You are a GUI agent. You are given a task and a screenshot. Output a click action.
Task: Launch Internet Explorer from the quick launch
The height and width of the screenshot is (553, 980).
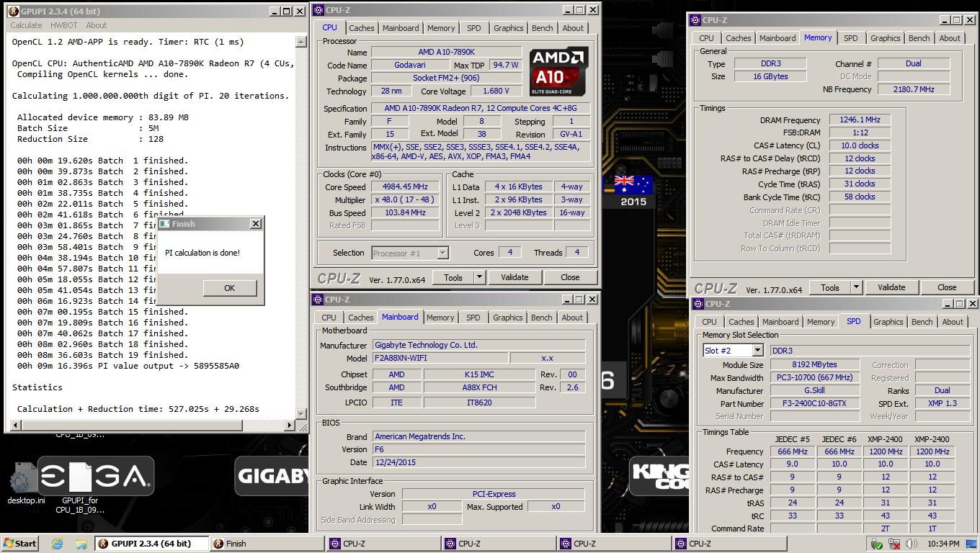click(57, 544)
